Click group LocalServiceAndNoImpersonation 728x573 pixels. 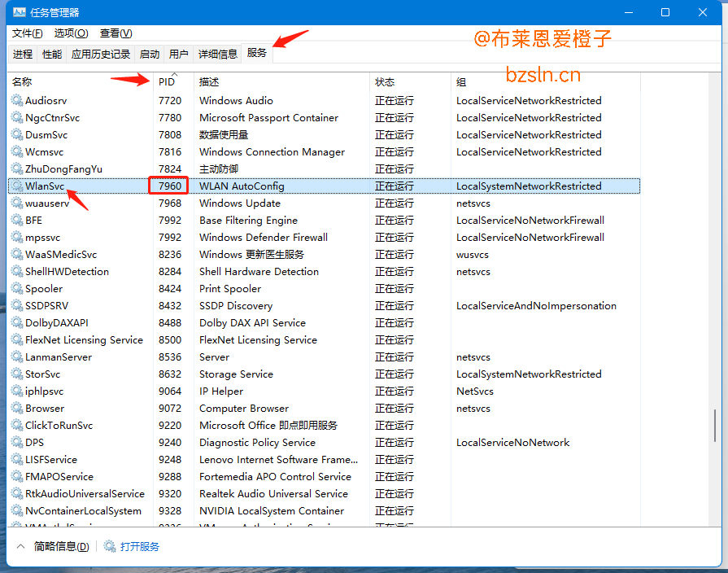coord(536,306)
